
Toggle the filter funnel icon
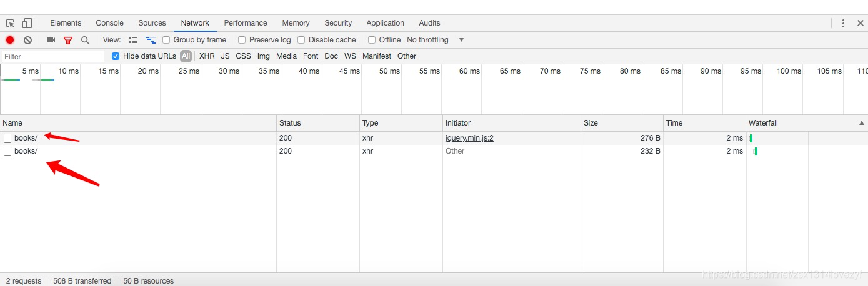68,40
